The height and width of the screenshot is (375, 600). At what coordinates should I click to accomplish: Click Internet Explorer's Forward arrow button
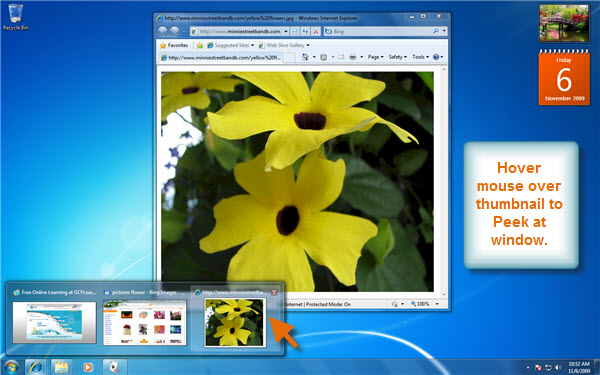[x=174, y=31]
